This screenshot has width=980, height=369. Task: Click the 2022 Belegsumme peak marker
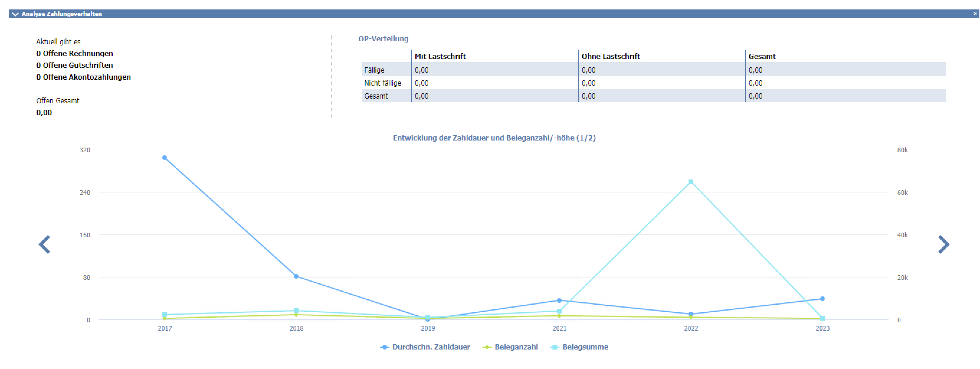[691, 182]
